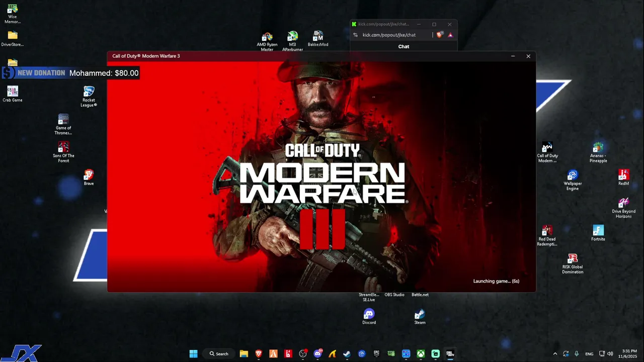Open the AMD Ryzen Master desktop icon

point(267,41)
